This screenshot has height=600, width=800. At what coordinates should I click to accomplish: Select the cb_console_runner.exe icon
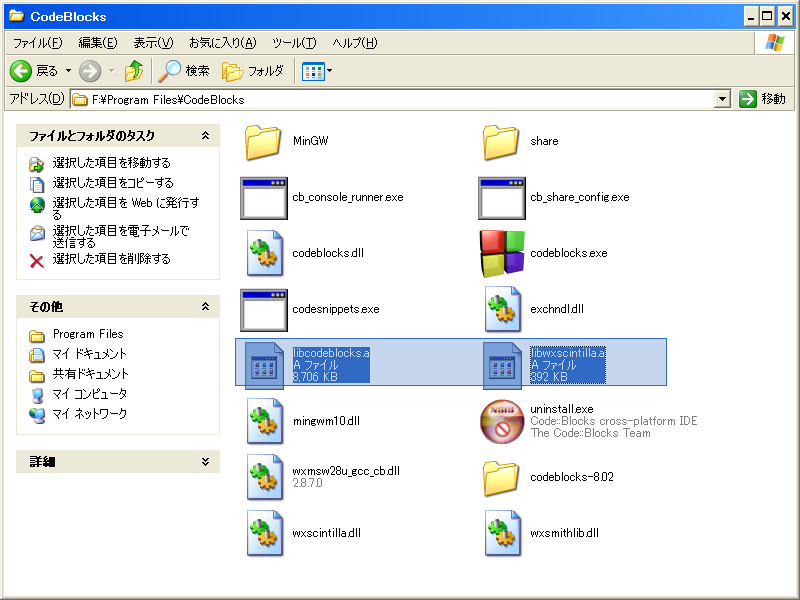[x=264, y=198]
